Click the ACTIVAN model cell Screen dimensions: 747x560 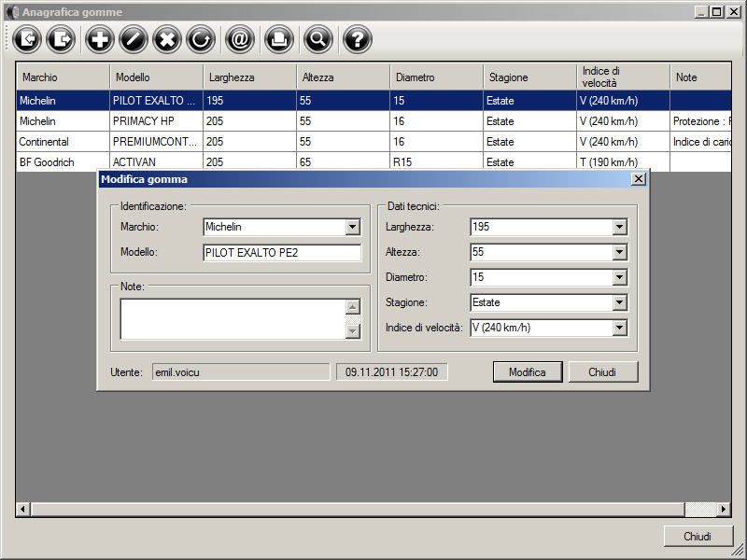click(x=156, y=161)
